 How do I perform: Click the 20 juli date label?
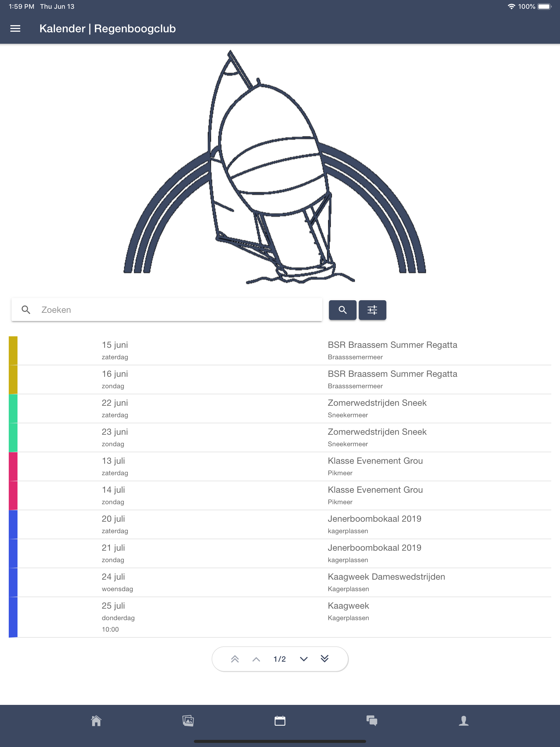pos(113,519)
